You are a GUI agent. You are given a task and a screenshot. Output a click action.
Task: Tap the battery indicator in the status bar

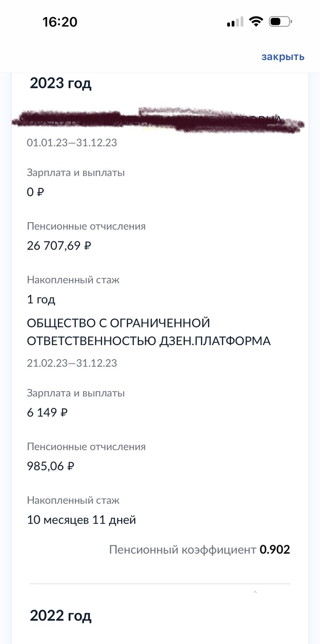[278, 22]
